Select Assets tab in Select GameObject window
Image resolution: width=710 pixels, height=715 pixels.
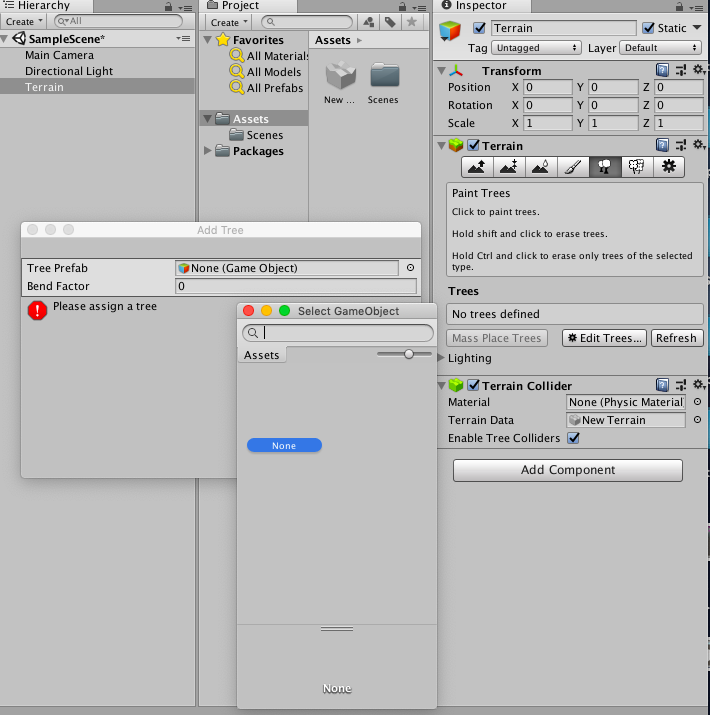point(262,355)
